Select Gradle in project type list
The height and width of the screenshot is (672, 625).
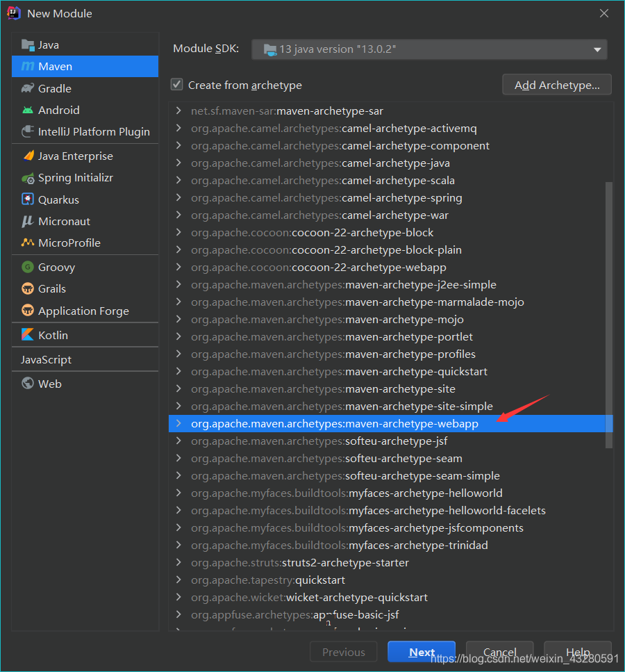[85, 88]
